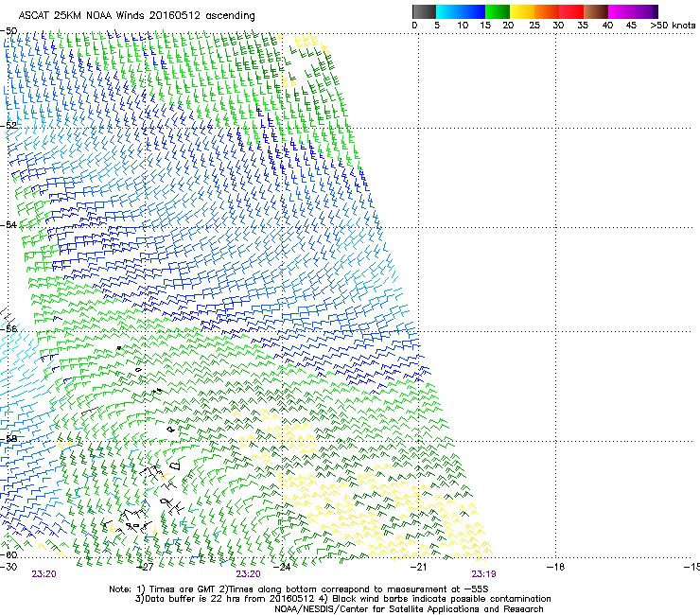Viewport: 700px width, 615px height.
Task: Select the yellow 20-25 knots legend segment
Action: point(522,11)
